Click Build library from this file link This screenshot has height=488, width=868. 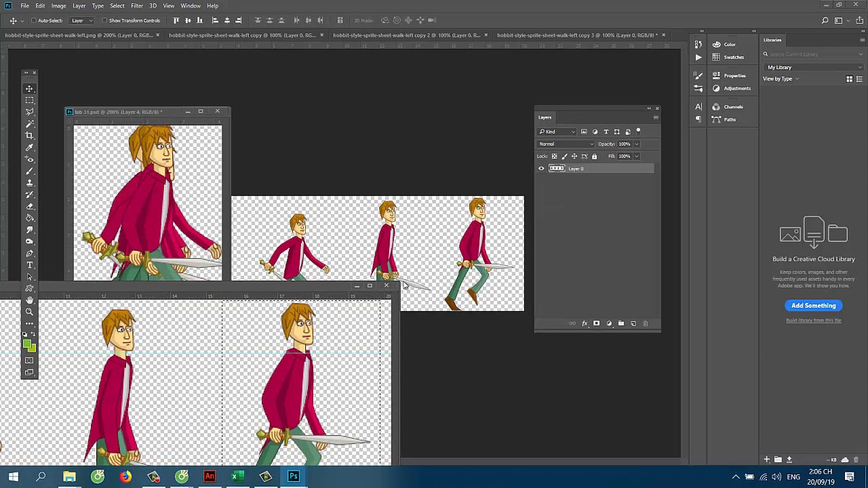(x=814, y=321)
